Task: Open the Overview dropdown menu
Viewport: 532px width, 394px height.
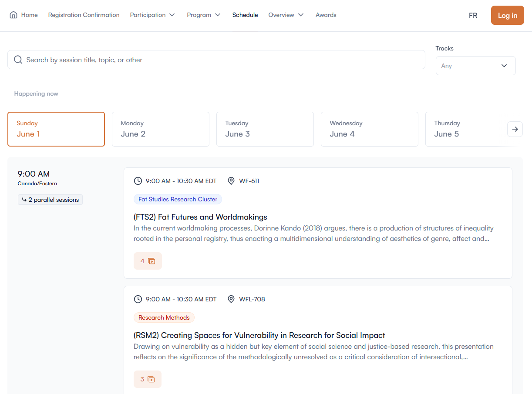Action: coord(286,15)
